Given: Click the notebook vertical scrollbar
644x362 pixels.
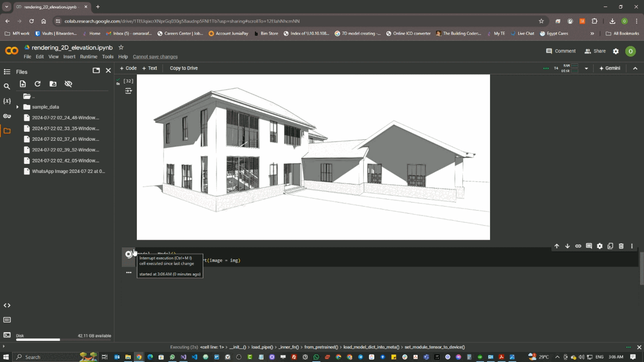Looking at the screenshot, I should (x=641, y=268).
